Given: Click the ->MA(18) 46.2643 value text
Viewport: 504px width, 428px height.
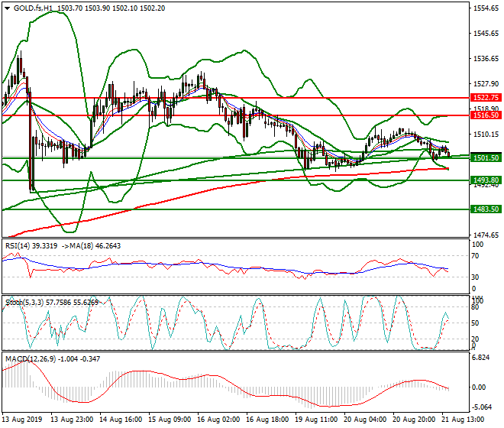Looking at the screenshot, I should (91, 246).
